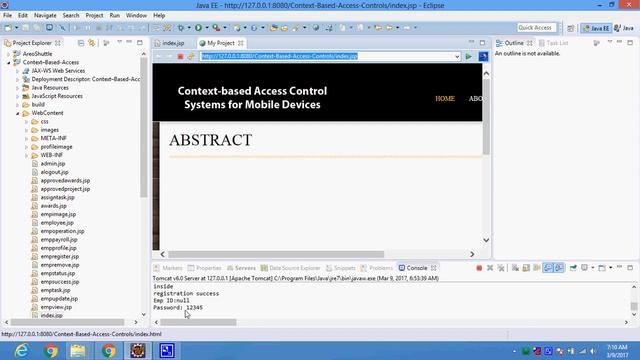Screen dimensions: 640x360
Task: Click Clear Console icon
Action: point(515,268)
